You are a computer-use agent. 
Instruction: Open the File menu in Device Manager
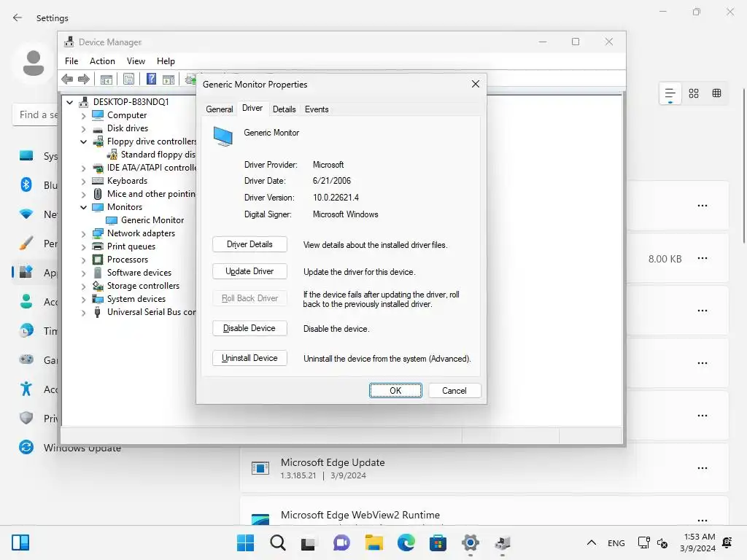click(71, 61)
